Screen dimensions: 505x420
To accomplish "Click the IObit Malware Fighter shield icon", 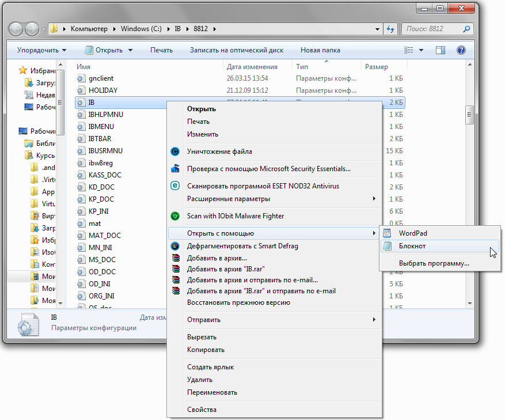I will [x=176, y=216].
